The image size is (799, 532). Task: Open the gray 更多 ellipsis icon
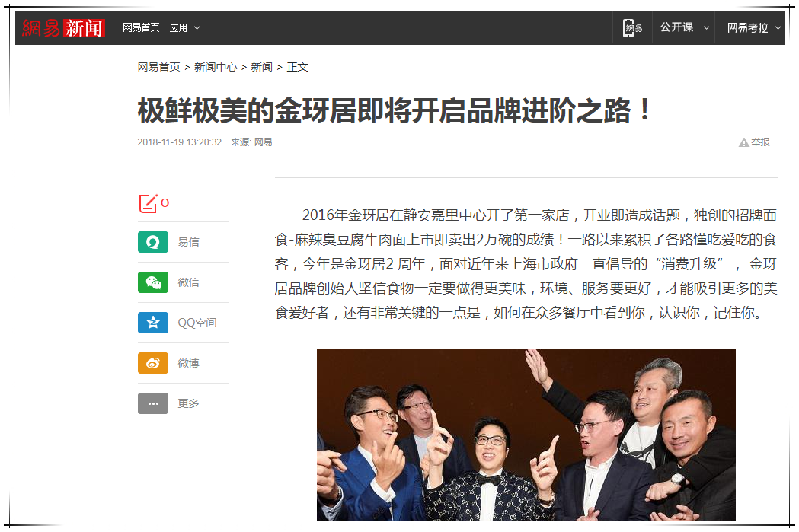pos(153,403)
